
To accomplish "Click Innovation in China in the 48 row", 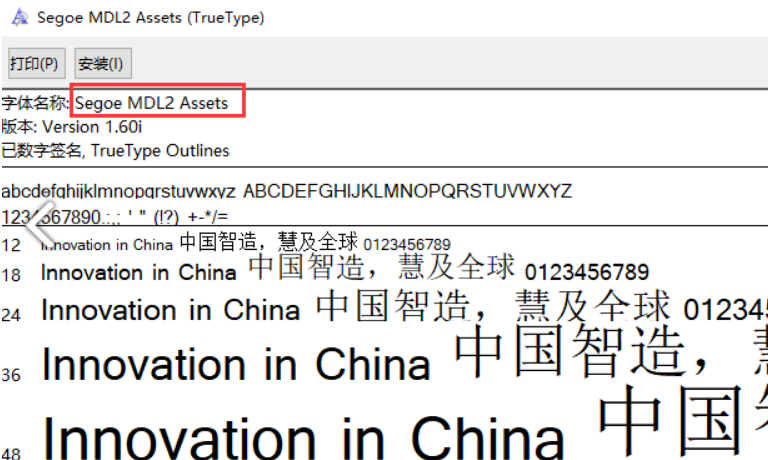I will click(x=303, y=437).
